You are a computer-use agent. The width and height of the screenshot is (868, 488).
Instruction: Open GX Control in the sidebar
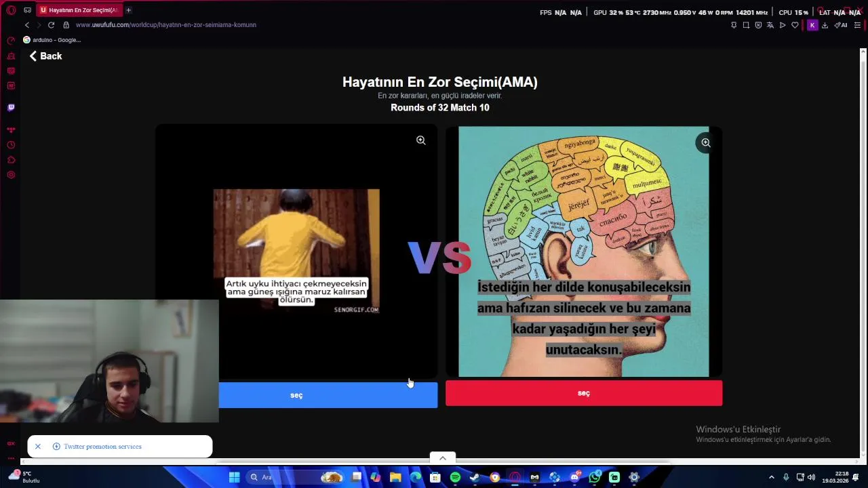pos(11,41)
